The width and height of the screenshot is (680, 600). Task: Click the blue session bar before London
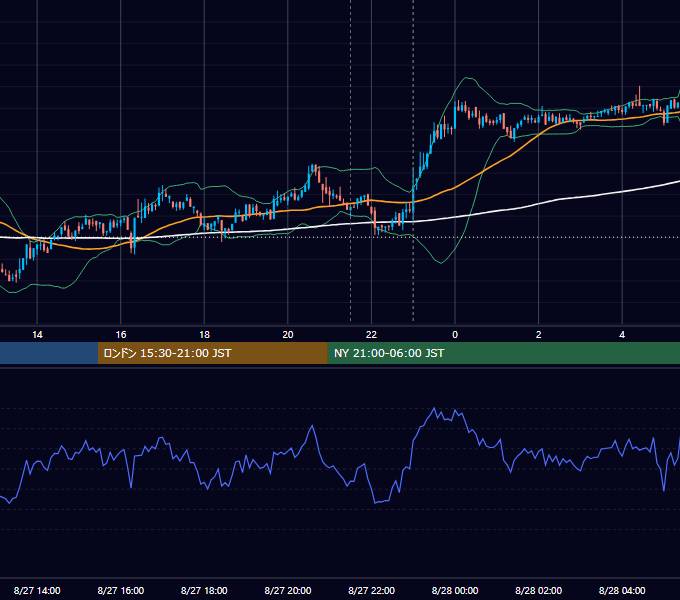[49, 353]
